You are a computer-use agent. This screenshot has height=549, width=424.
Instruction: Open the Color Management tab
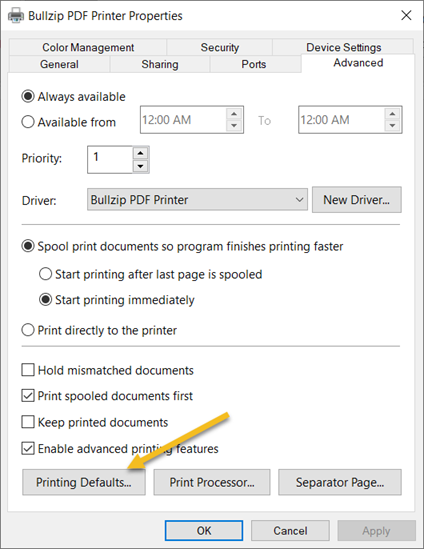(x=88, y=47)
